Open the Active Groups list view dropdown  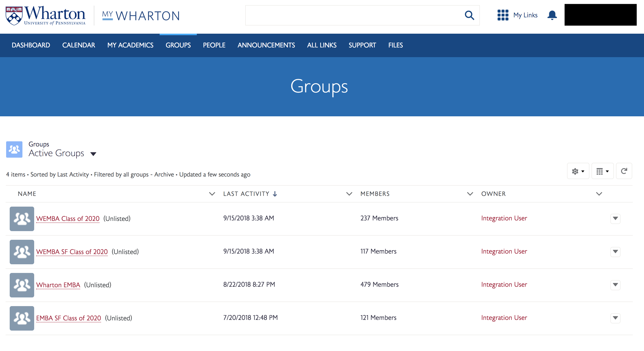[93, 154]
